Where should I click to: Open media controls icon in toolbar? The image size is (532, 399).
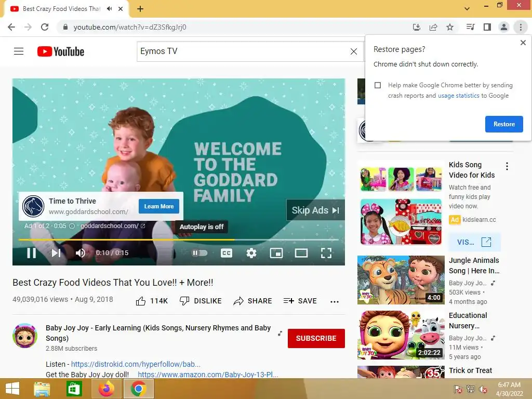tap(470, 27)
